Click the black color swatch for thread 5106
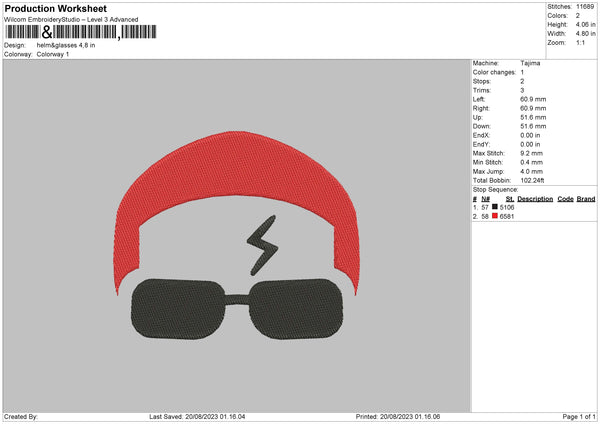600x424 pixels. pos(495,207)
